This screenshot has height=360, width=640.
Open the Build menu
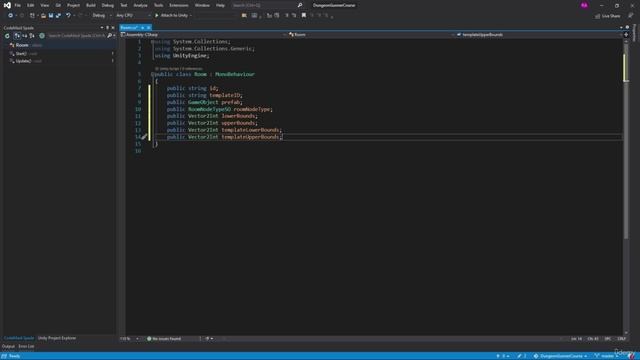coord(91,5)
